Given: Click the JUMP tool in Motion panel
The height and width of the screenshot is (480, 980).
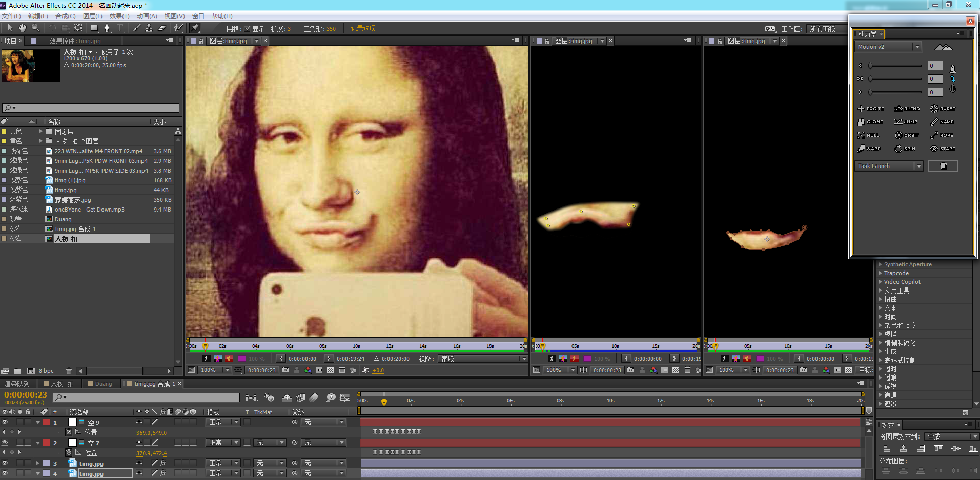Looking at the screenshot, I should click(906, 122).
